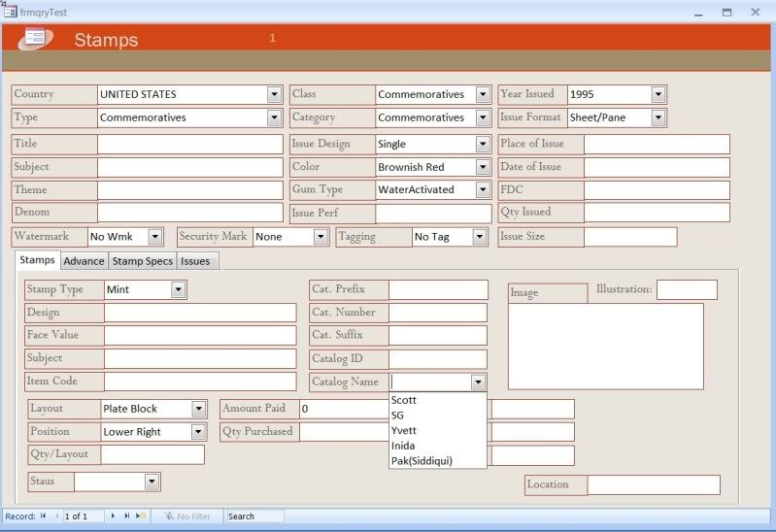This screenshot has width=776, height=532.
Task: Click the Image attachment box
Action: pyautogui.click(x=606, y=347)
